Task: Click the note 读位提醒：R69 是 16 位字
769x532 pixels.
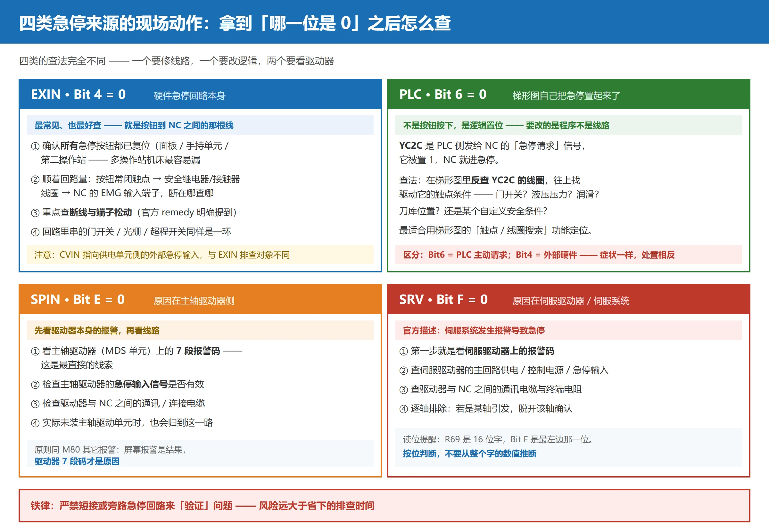Action: (568, 447)
